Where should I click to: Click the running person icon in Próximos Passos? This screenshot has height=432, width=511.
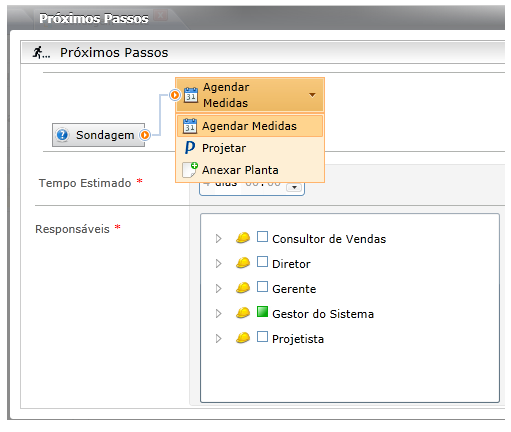click(x=41, y=52)
